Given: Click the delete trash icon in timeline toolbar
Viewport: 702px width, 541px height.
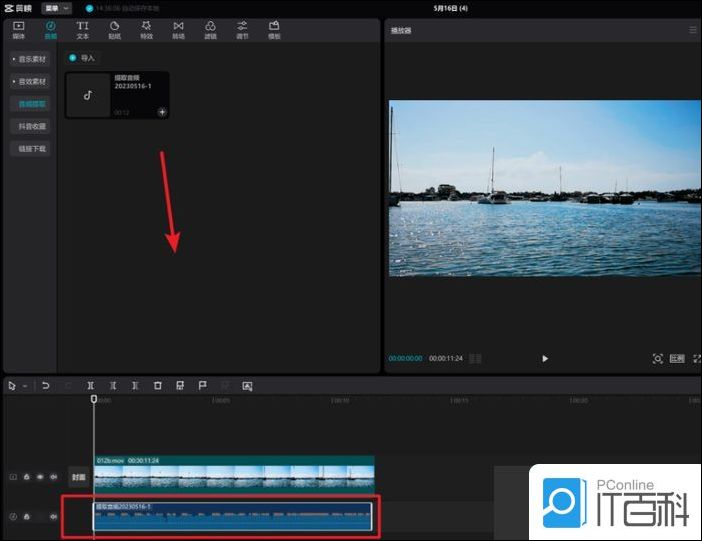Looking at the screenshot, I should tap(157, 385).
